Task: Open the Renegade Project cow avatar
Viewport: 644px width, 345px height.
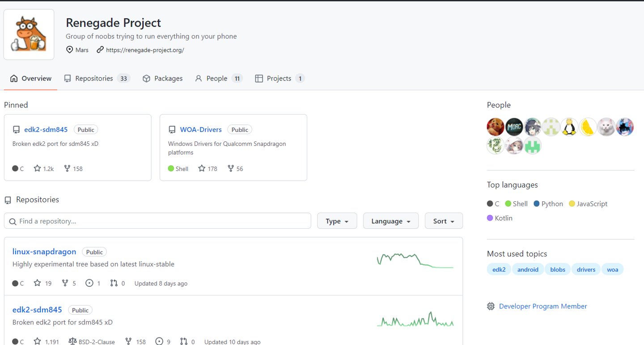Action: [x=29, y=34]
